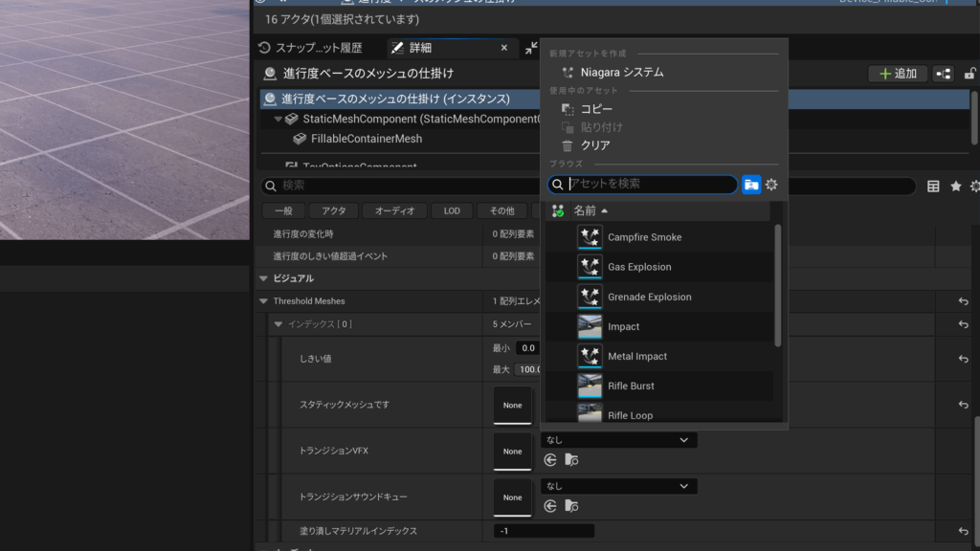Toggle the details panel lock icon
The image size is (980, 551).
(969, 74)
